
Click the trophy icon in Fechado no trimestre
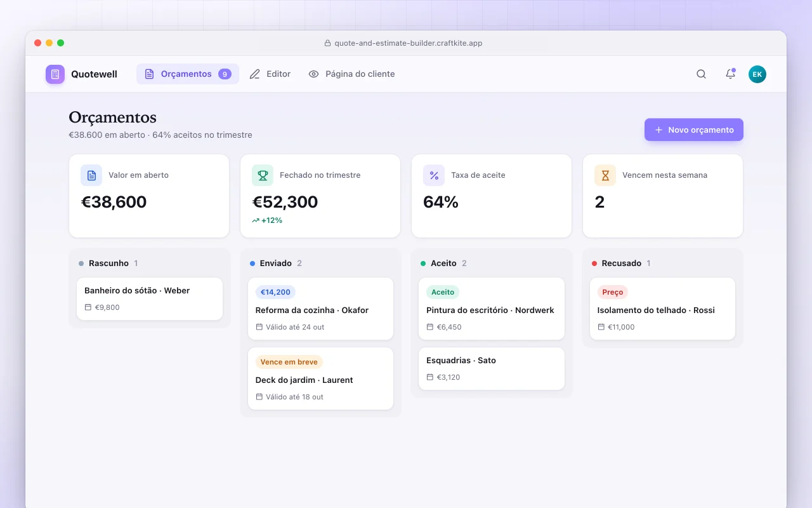click(263, 175)
